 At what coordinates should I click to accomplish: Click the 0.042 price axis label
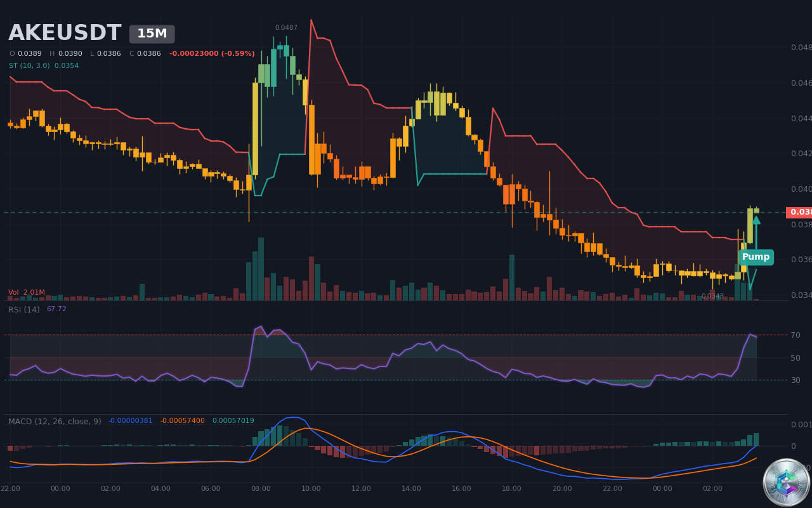pos(801,154)
